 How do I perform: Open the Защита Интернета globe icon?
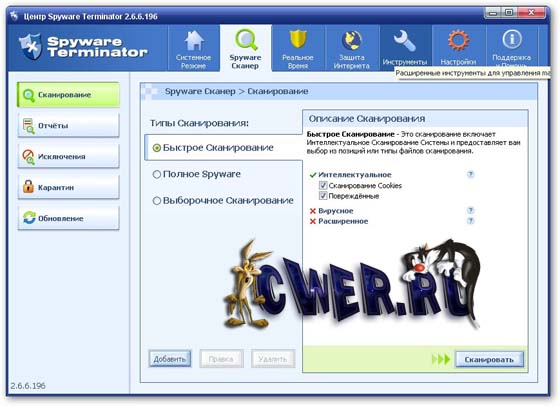351,40
